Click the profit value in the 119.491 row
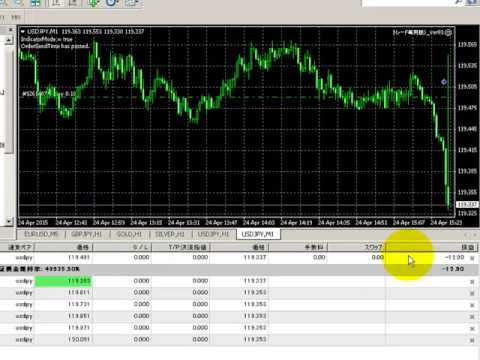Viewport: 480px width, 360px height. point(455,257)
